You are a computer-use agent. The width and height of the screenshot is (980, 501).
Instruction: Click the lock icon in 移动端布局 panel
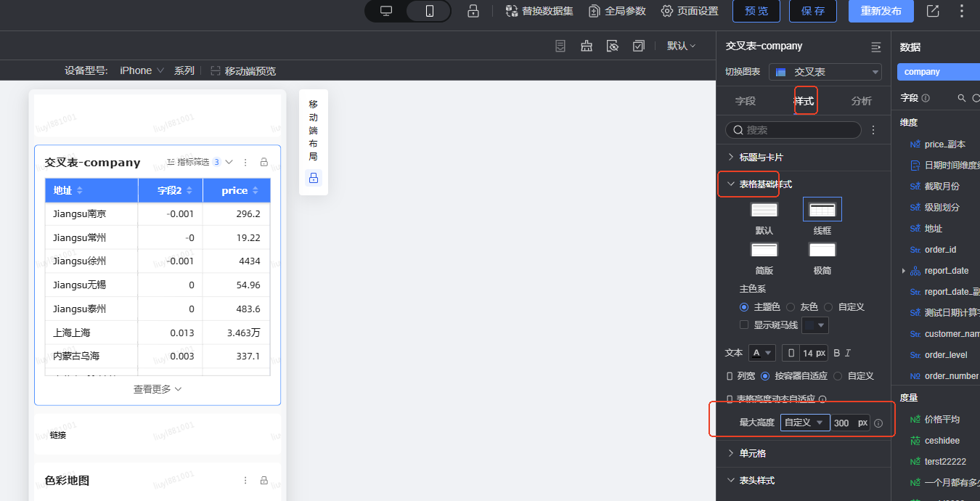click(x=314, y=178)
